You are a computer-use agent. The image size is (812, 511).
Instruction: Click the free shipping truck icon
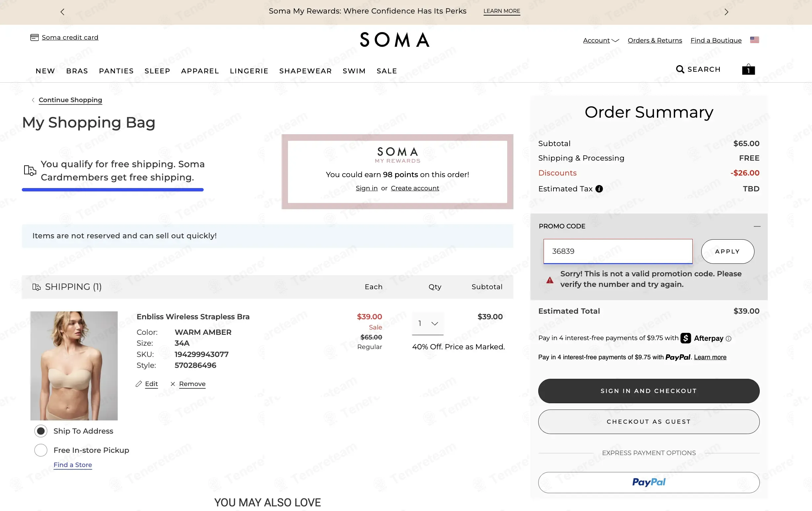[x=30, y=170]
